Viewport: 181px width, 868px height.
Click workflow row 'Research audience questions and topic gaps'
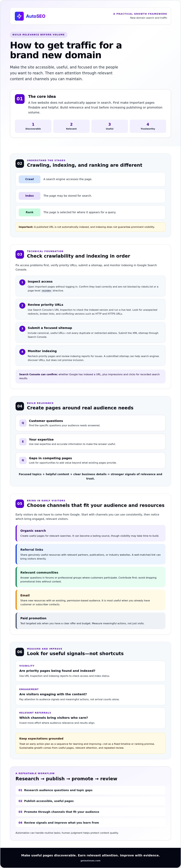(x=91, y=790)
